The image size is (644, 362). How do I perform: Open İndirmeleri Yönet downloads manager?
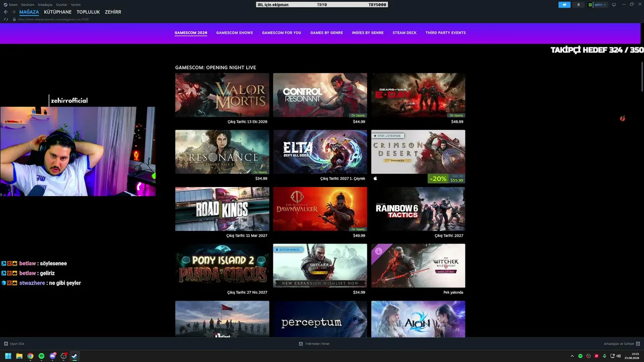(314, 344)
